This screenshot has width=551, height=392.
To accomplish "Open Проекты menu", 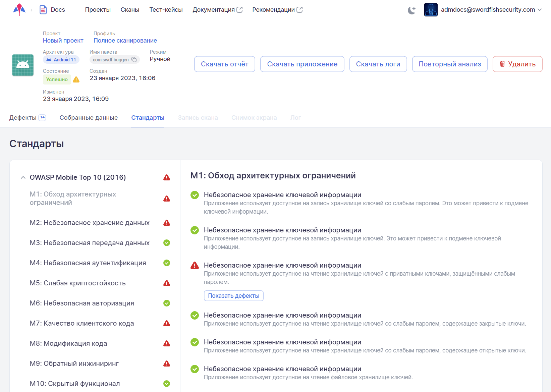I will [x=98, y=10].
